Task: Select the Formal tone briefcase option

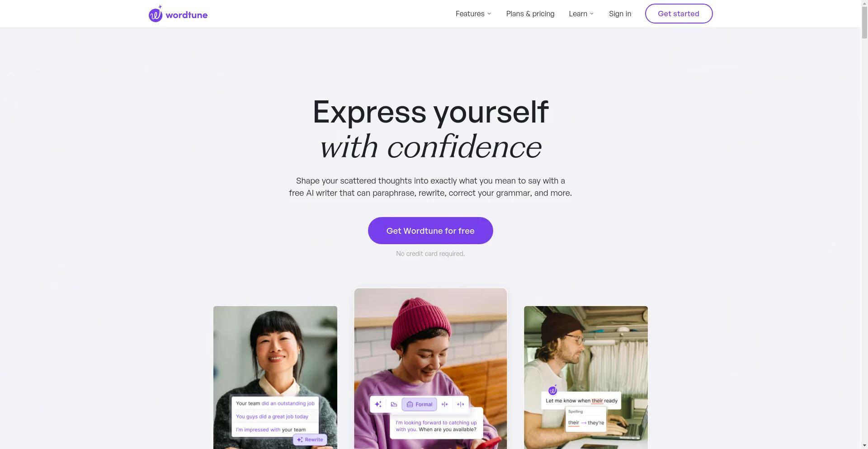Action: click(x=419, y=405)
